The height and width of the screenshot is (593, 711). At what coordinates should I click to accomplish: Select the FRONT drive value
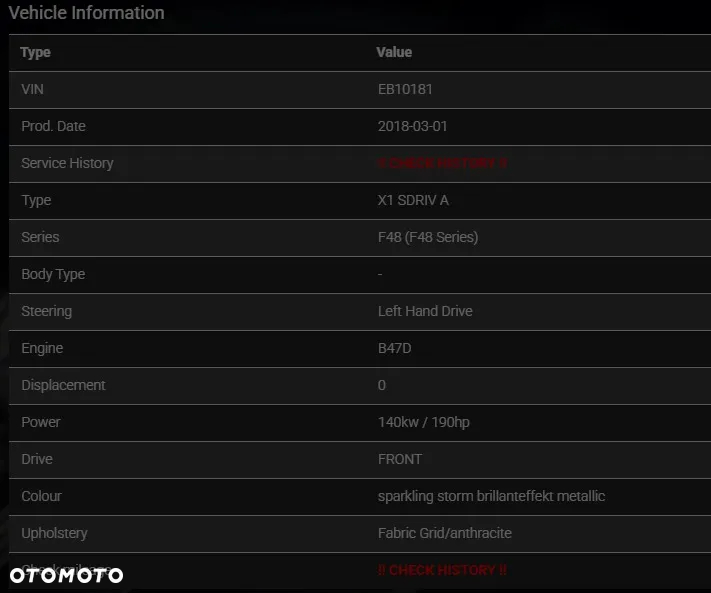[x=400, y=459]
